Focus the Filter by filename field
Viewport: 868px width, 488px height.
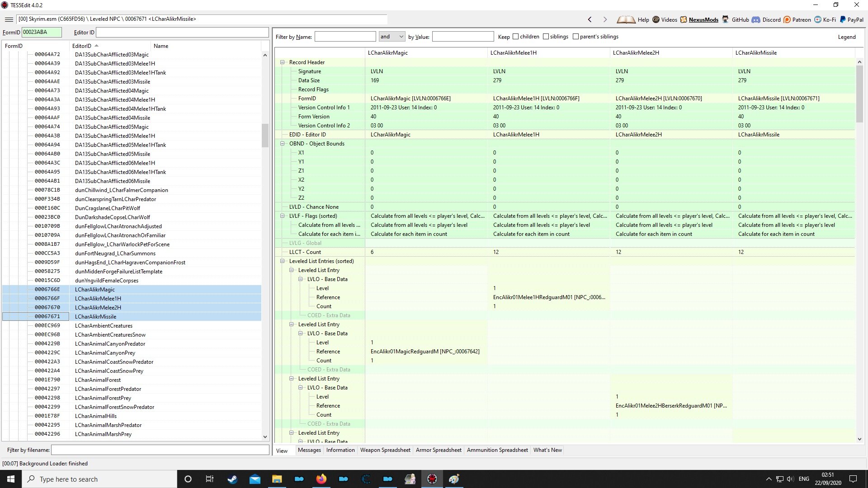tap(160, 450)
